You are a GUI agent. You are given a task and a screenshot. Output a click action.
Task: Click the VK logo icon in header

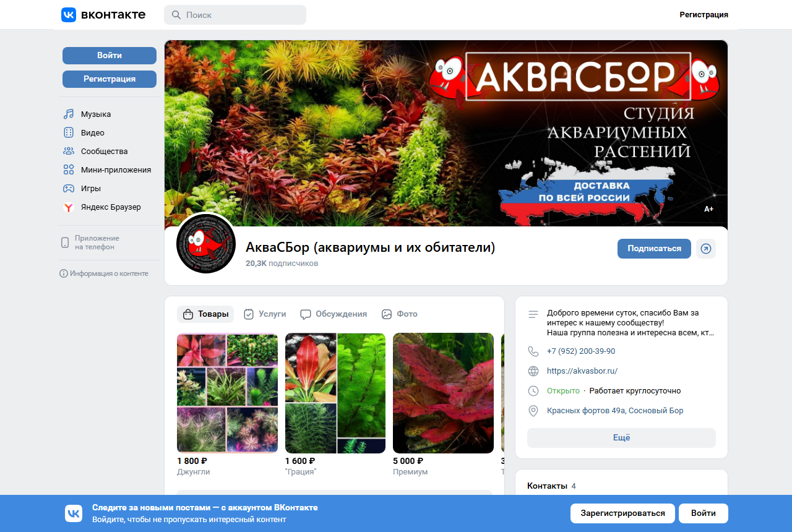click(x=69, y=15)
